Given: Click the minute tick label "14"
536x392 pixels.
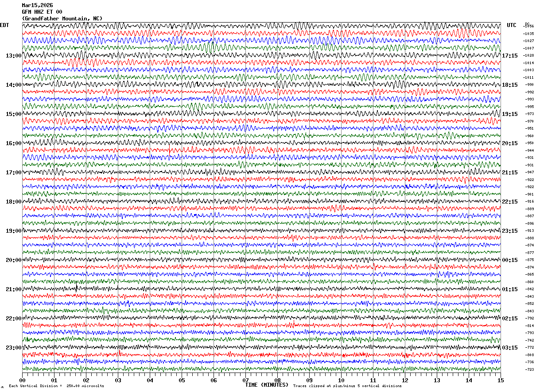Looking at the screenshot, I should [469, 380].
